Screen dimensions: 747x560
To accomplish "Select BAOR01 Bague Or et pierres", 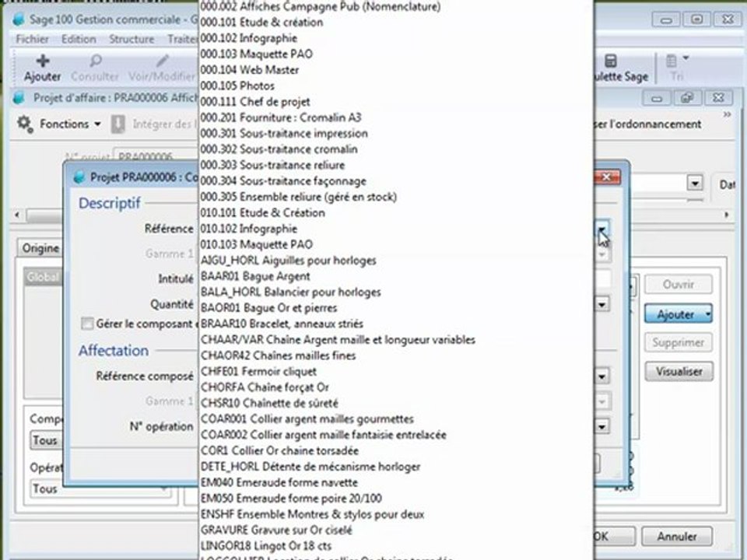I will coord(268,308).
